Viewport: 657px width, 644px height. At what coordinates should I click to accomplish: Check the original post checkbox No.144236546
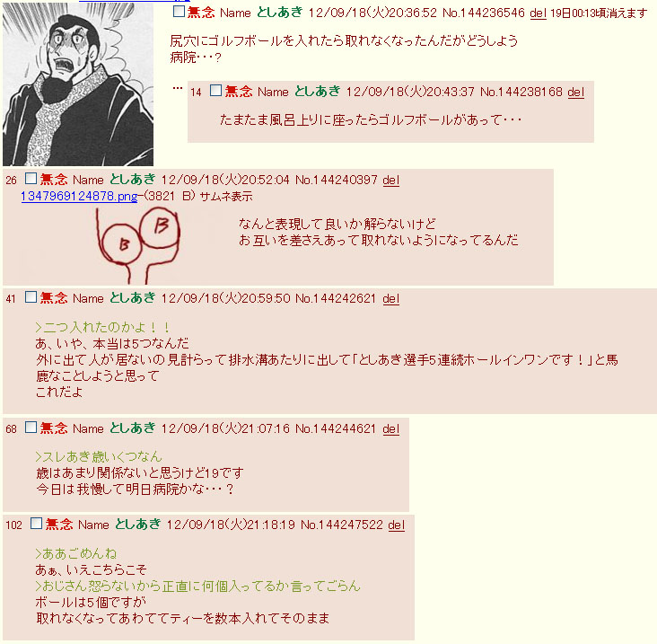click(x=179, y=12)
